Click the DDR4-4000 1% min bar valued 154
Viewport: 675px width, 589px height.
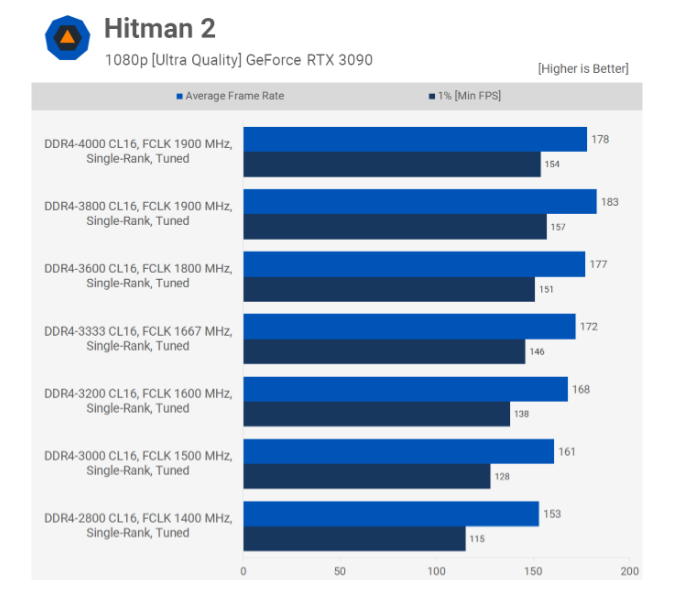point(392,164)
